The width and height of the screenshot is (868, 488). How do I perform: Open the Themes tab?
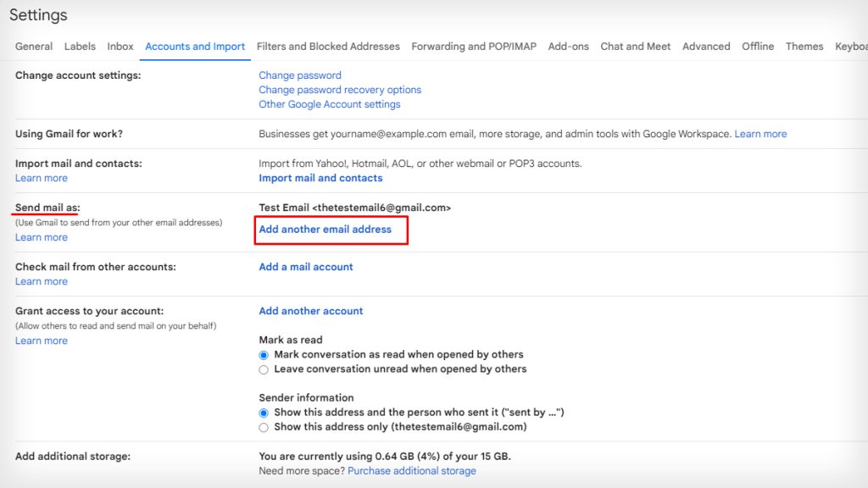pos(804,47)
